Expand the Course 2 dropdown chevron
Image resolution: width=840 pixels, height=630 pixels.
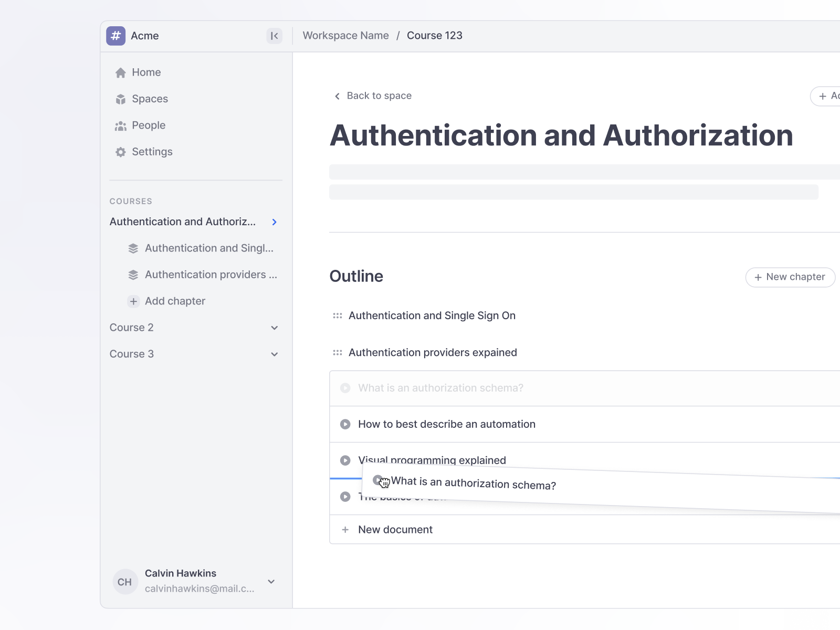(x=274, y=328)
